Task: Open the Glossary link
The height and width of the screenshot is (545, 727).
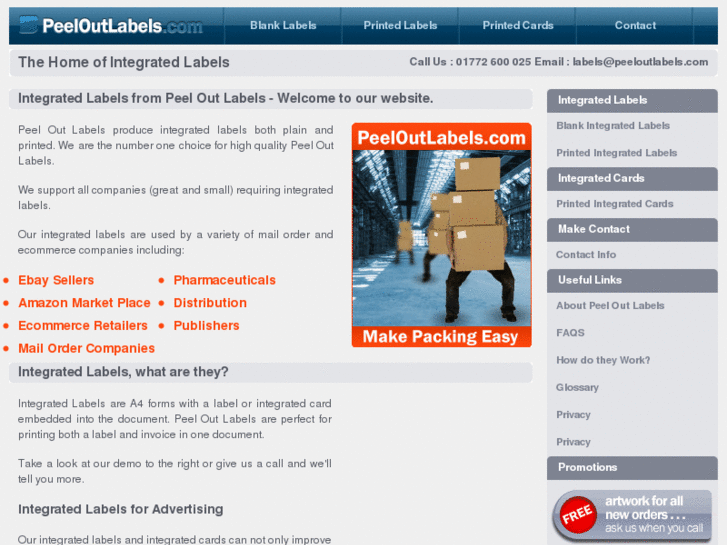Action: [577, 388]
